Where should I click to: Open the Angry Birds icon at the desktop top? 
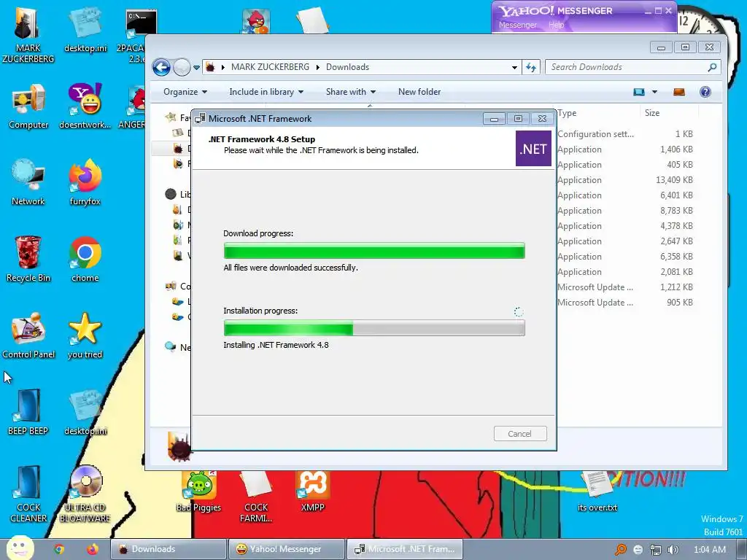pos(256,22)
